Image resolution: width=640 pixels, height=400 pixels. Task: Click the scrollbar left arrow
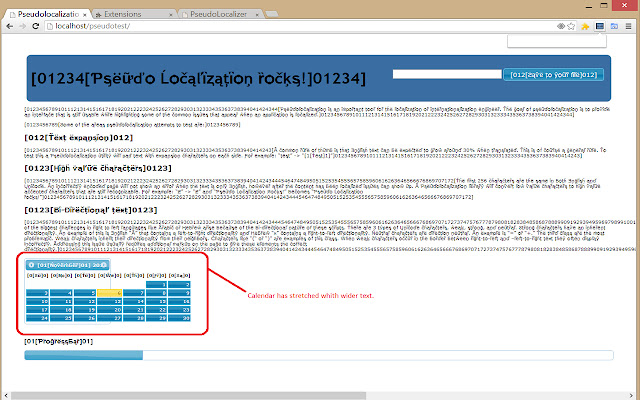(5, 396)
